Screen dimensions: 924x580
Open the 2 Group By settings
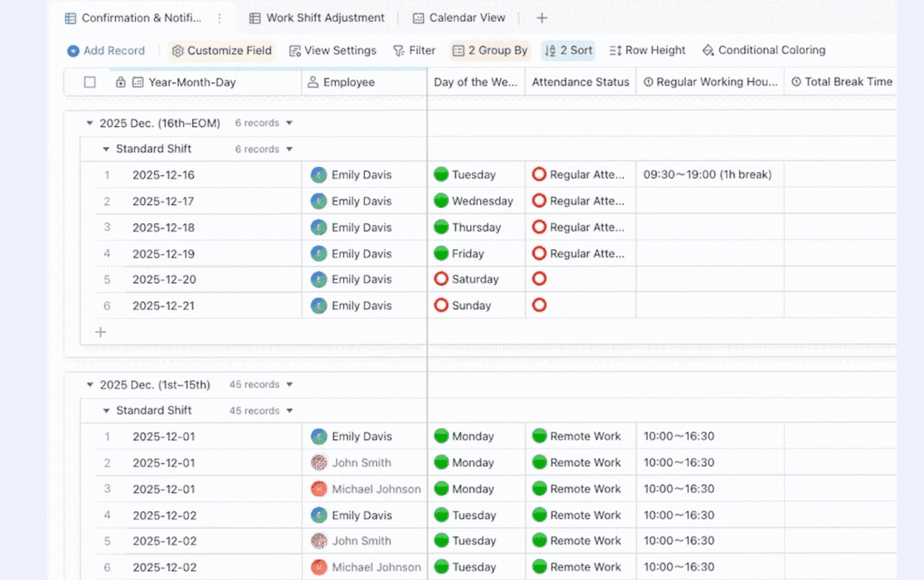coord(489,51)
